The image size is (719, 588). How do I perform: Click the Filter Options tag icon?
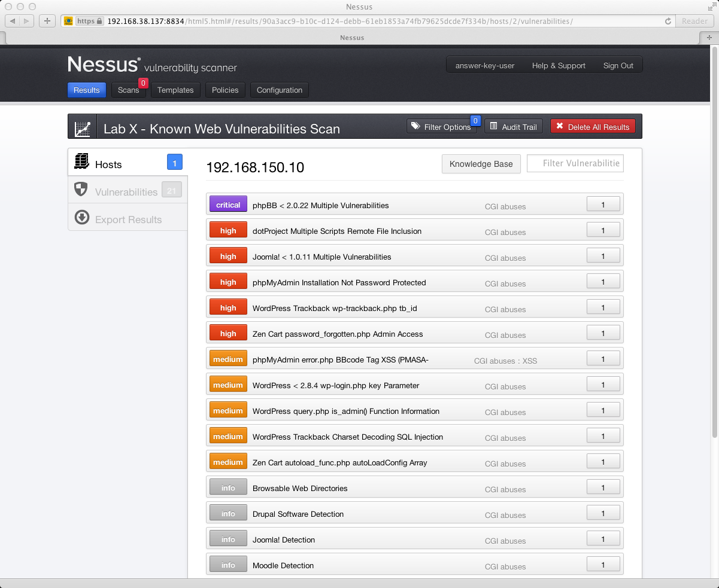(x=415, y=127)
